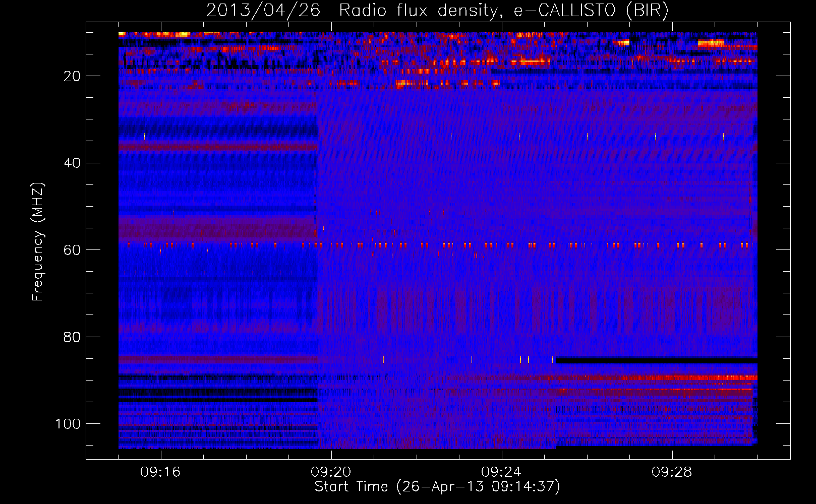The height and width of the screenshot is (504, 816).
Task: Click the 'Start Time (26-Apr-13 09:14:37)' label
Action: point(437,487)
